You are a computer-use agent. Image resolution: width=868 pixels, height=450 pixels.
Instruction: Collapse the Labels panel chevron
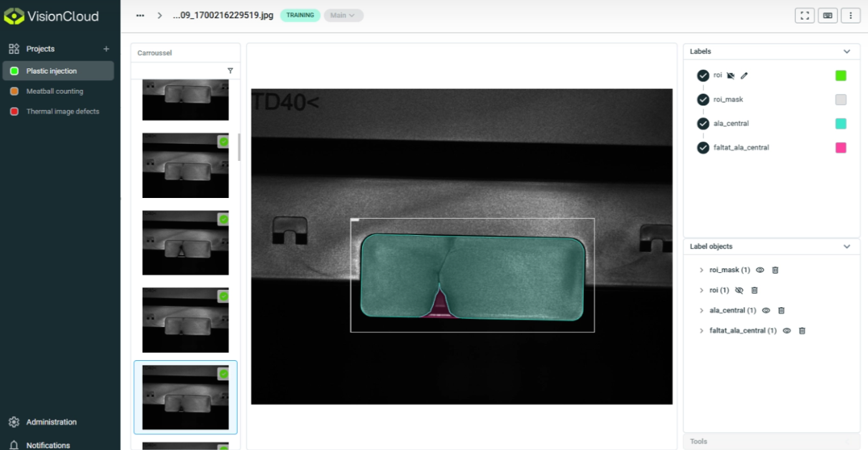click(x=847, y=51)
